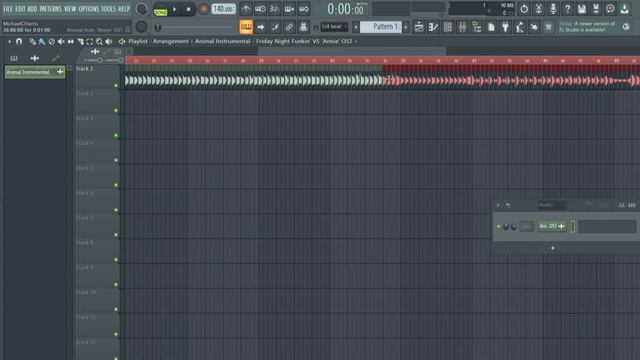Click the master pitch knob
This screenshot has width=640, height=360.
(141, 27)
